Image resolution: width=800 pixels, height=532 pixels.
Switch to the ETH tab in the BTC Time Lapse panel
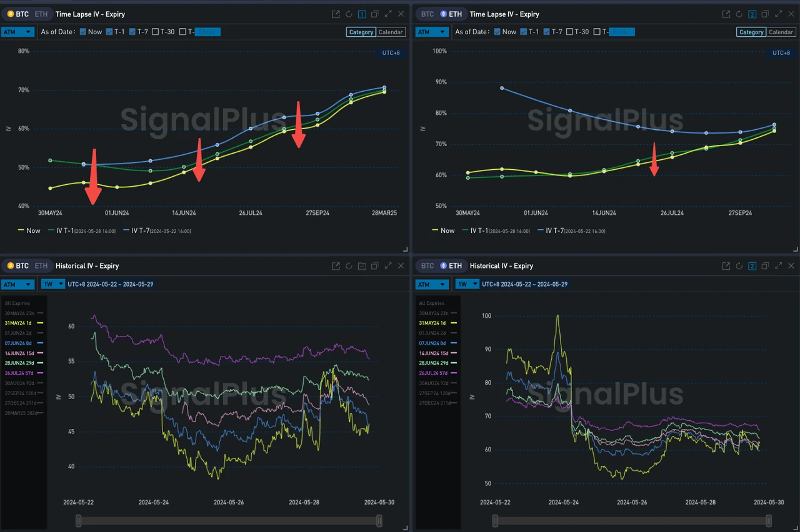[41, 13]
